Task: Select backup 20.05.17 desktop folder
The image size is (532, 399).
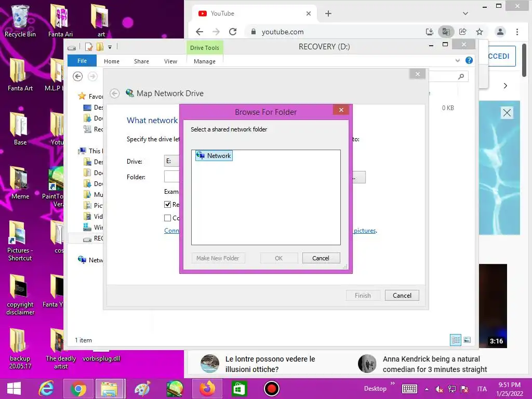Action: click(x=20, y=349)
